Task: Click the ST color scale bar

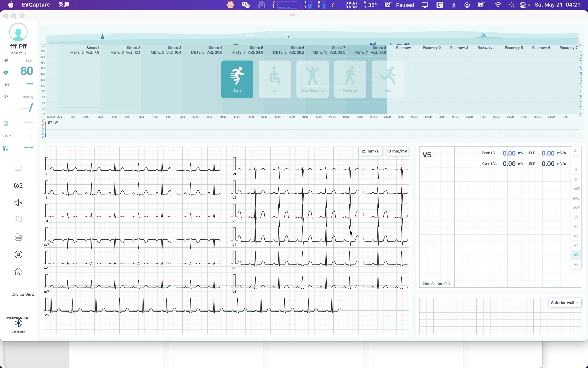Action: coord(45,129)
